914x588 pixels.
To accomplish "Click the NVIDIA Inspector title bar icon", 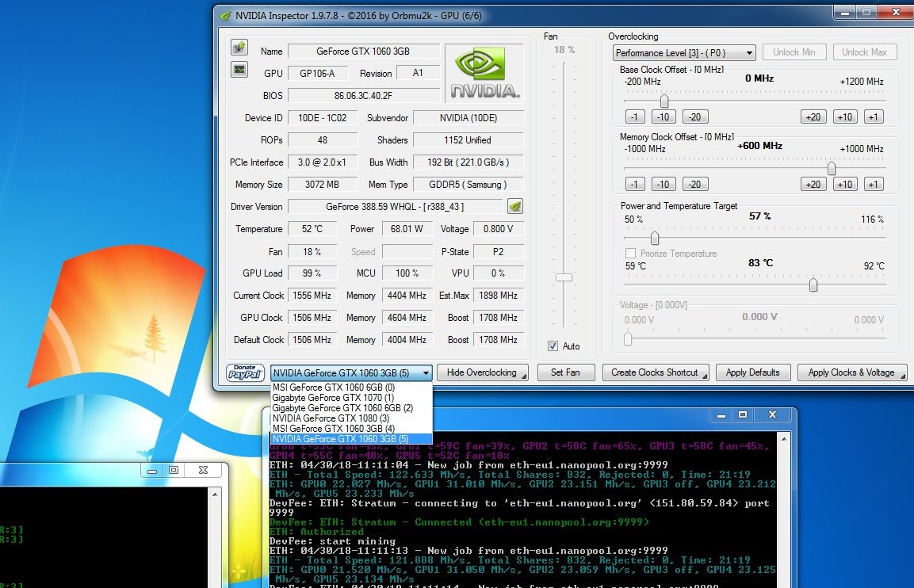I will (226, 16).
